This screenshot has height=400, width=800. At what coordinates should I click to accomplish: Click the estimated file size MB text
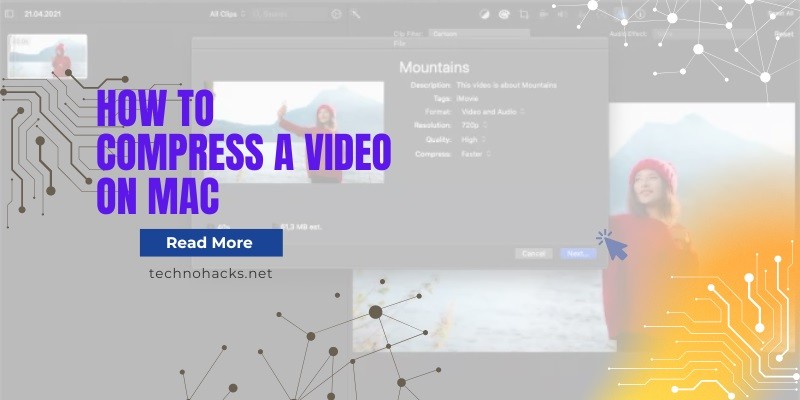click(x=302, y=227)
